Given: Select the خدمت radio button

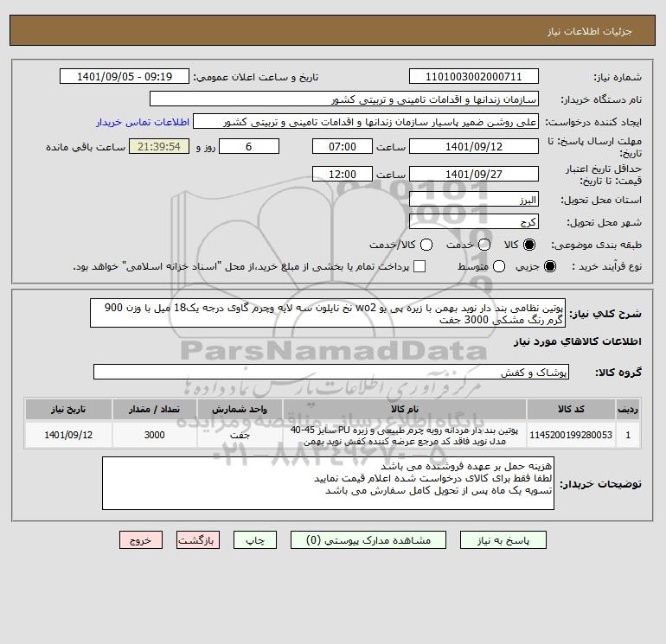Looking at the screenshot, I should pyautogui.click(x=484, y=245).
